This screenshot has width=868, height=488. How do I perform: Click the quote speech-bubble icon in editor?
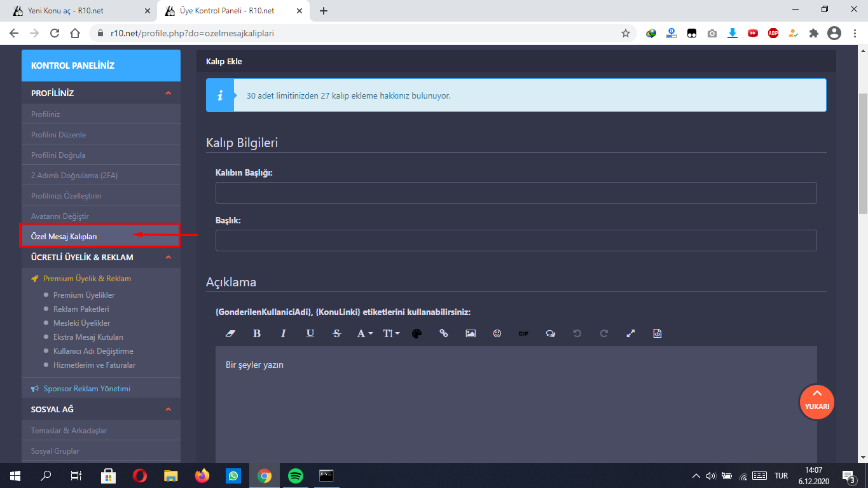551,333
